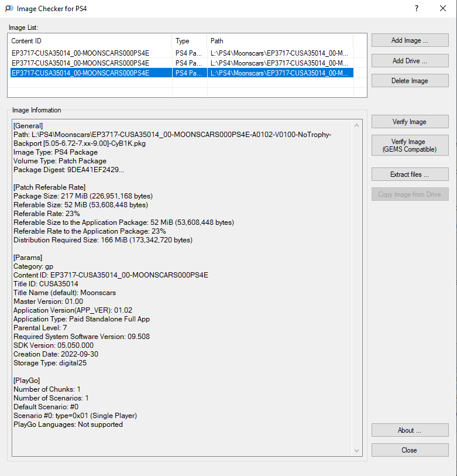Click the SDK Version: 05.050.000 line
The height and width of the screenshot is (476, 457).
click(x=53, y=345)
